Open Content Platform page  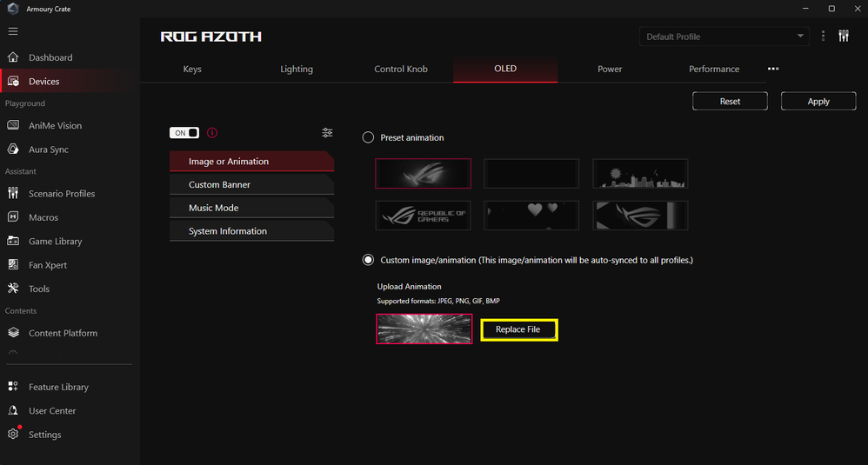tap(63, 332)
